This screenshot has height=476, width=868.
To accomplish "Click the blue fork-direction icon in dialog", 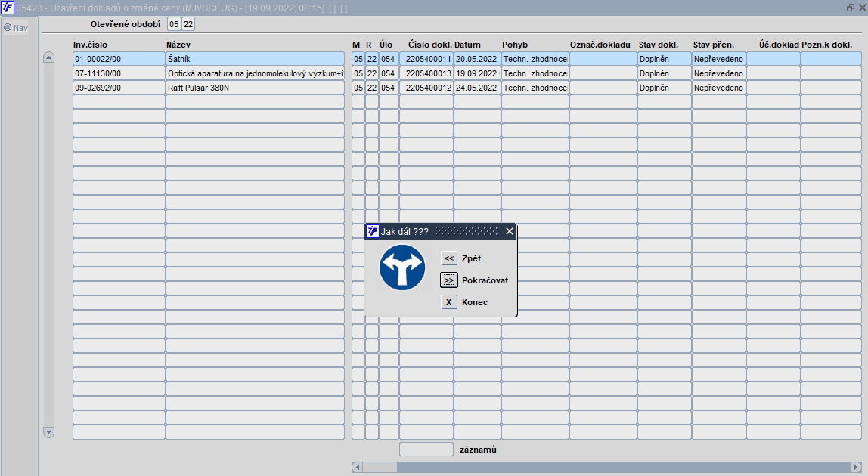I will [x=402, y=267].
